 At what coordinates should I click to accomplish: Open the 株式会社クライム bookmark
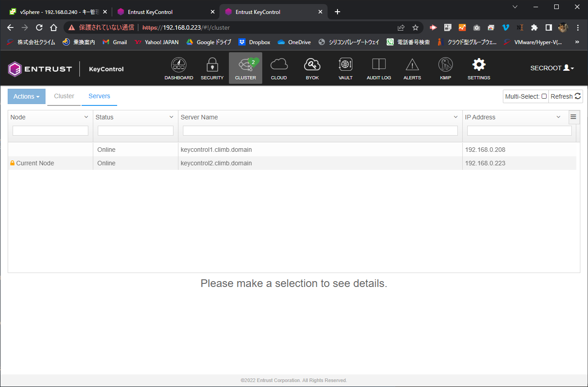31,42
